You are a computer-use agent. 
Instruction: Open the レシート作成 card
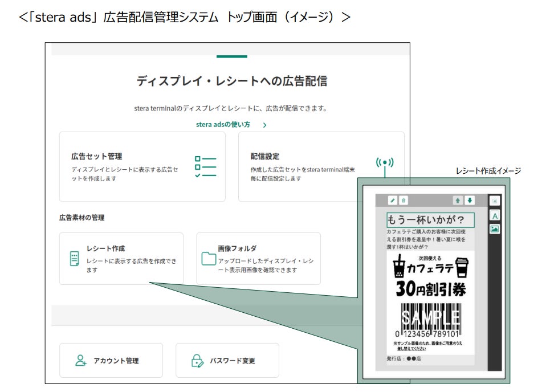coord(121,259)
